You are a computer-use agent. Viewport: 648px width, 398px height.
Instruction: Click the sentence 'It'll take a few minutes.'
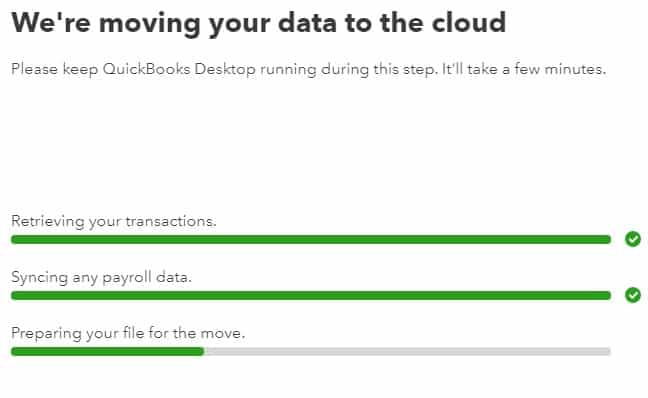click(524, 69)
